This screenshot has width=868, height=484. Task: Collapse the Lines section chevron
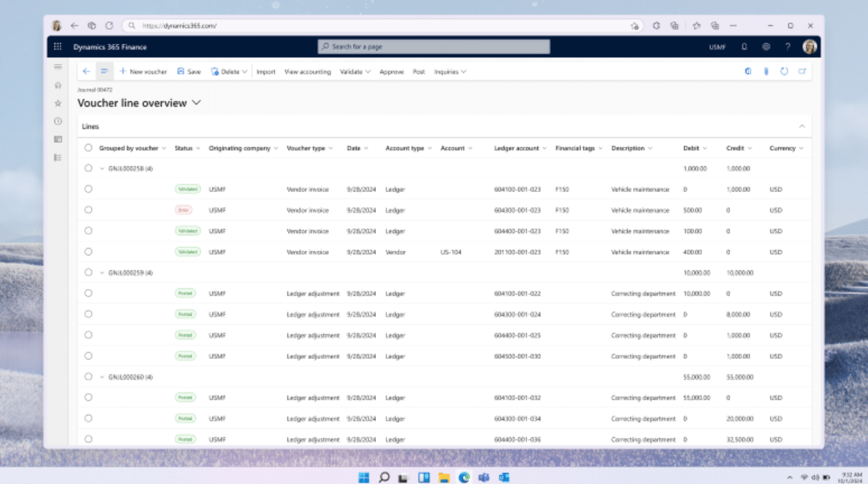[x=802, y=127]
